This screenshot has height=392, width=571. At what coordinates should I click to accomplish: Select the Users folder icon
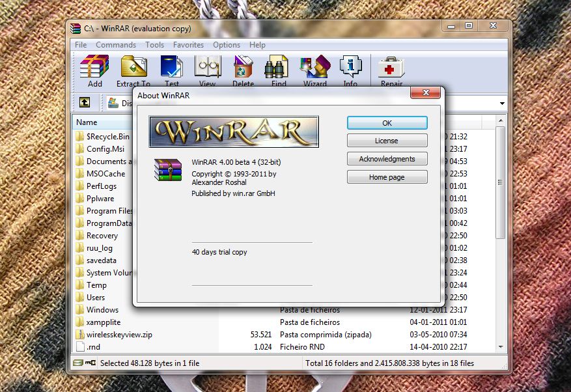79,298
